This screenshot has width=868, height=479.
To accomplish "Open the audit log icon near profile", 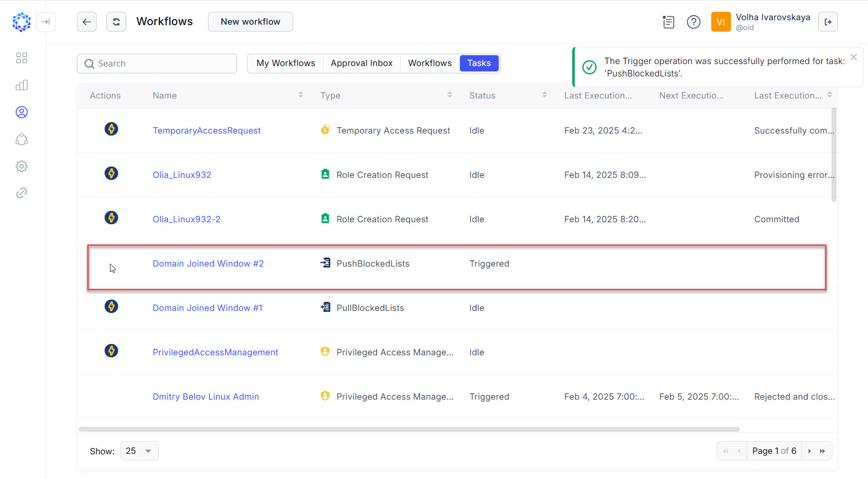I will (668, 22).
